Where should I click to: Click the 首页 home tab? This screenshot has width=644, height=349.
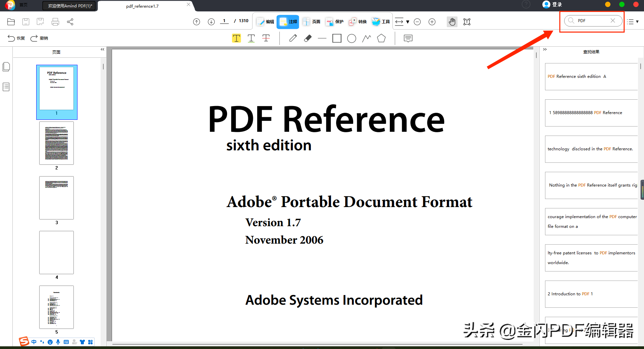click(23, 5)
